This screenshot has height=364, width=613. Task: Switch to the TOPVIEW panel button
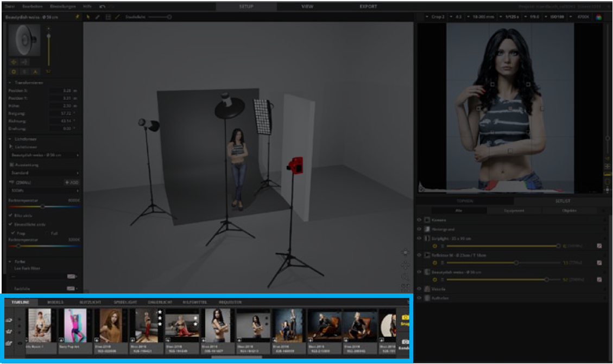pyautogui.click(x=465, y=201)
